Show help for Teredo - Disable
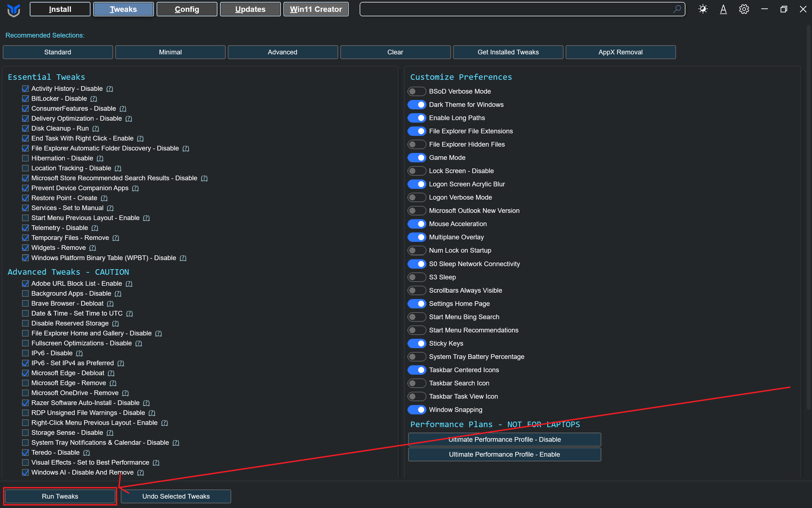This screenshot has width=812, height=508. pos(86,453)
